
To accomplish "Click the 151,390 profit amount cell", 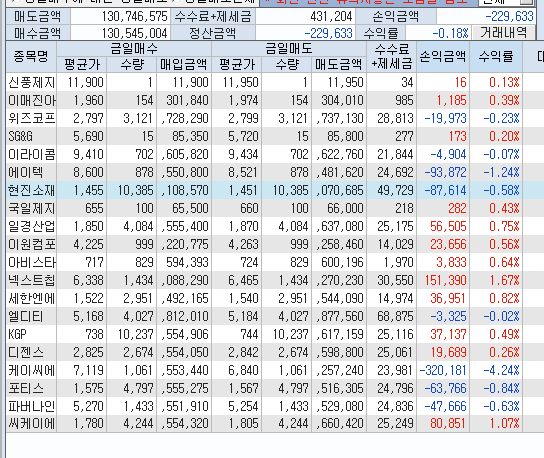I will (x=443, y=281).
